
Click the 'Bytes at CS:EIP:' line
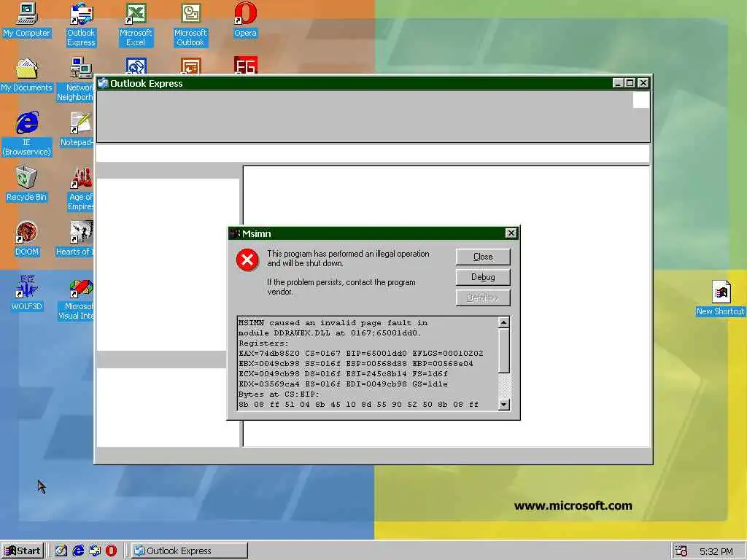pyautogui.click(x=279, y=394)
